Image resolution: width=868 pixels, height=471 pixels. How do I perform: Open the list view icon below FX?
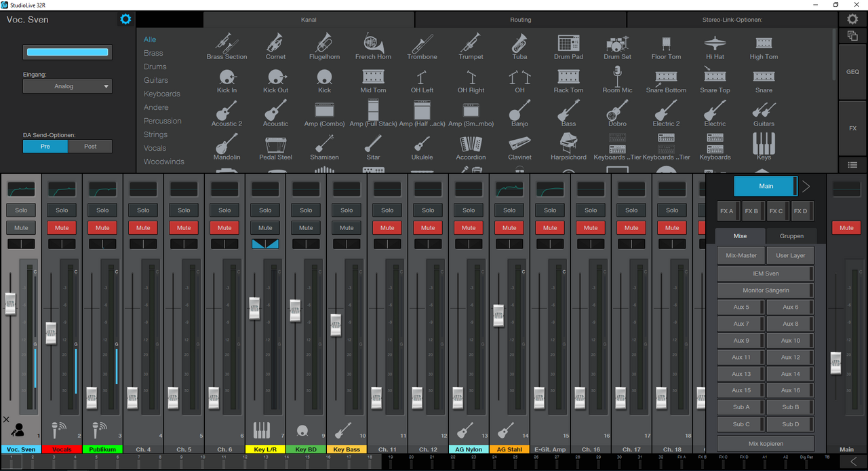tap(853, 164)
